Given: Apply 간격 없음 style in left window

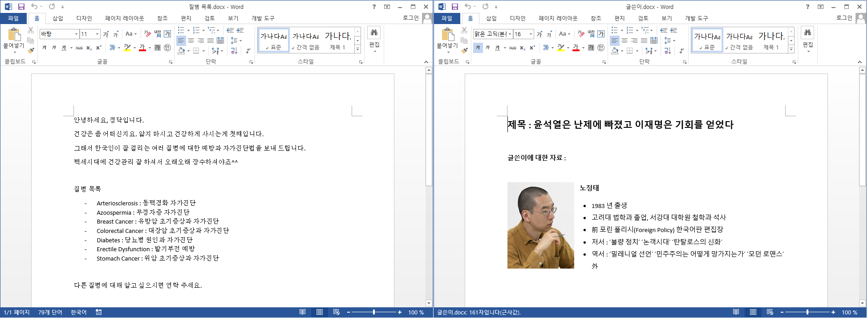Looking at the screenshot, I should coord(306,40).
